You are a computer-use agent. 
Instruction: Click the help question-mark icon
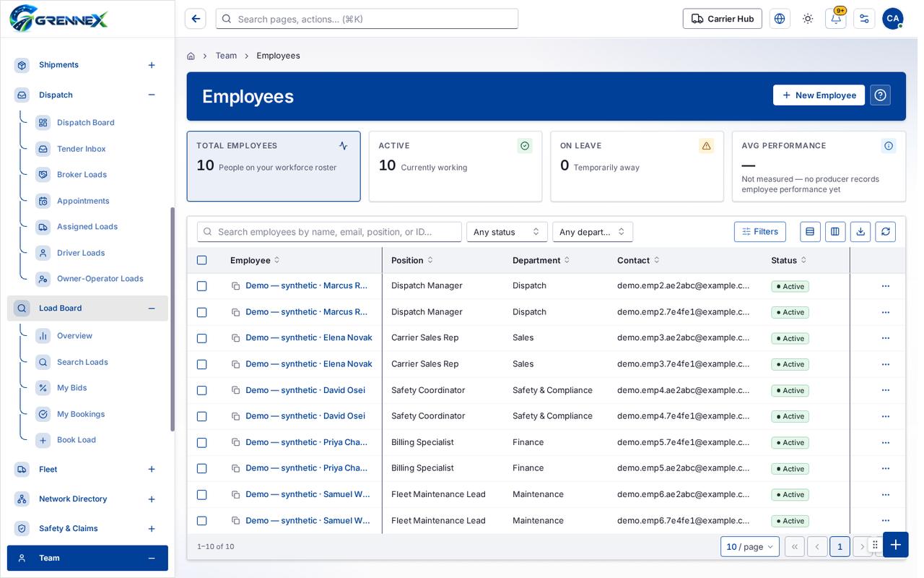(x=880, y=95)
